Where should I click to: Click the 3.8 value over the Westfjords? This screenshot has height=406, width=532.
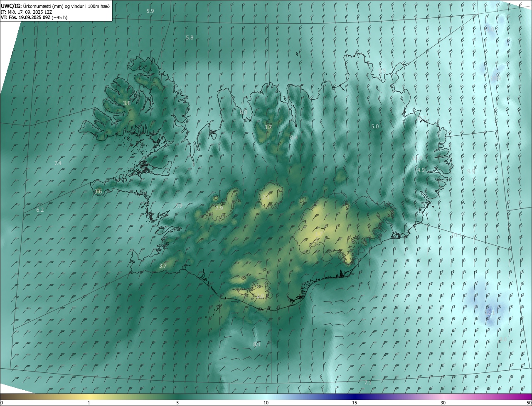click(127, 103)
